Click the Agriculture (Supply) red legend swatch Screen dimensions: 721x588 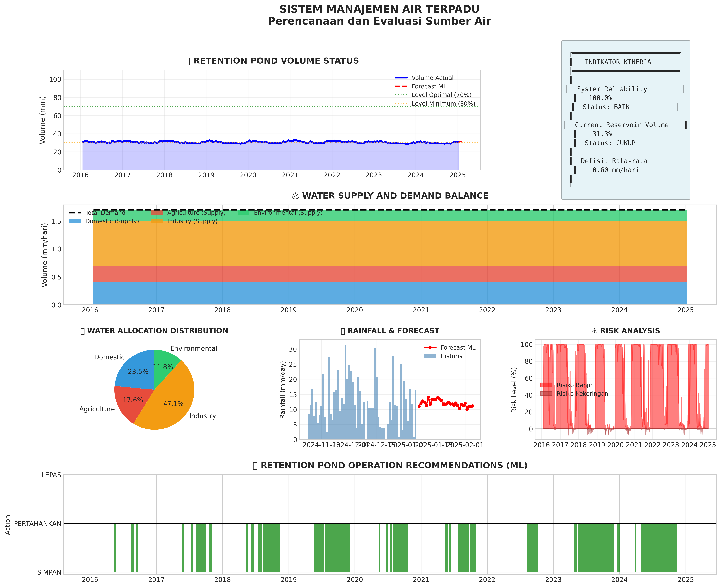tap(157, 213)
